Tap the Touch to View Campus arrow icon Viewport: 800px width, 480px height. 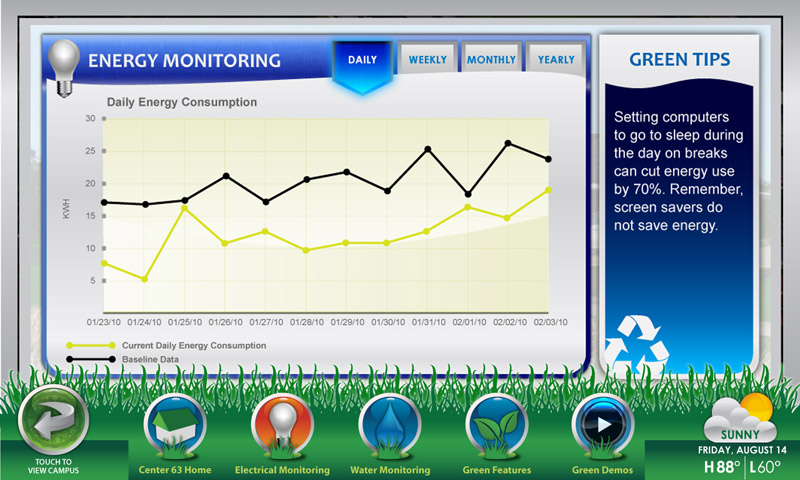[x=54, y=420]
